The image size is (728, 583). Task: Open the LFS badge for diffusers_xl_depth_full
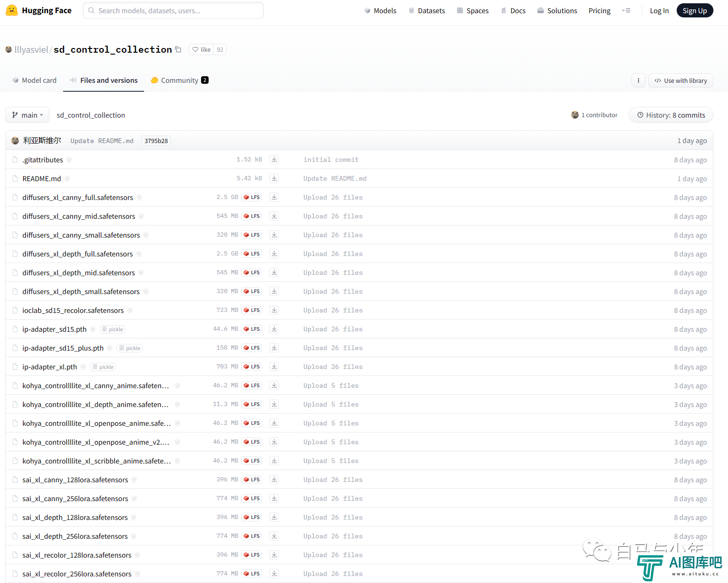point(252,254)
